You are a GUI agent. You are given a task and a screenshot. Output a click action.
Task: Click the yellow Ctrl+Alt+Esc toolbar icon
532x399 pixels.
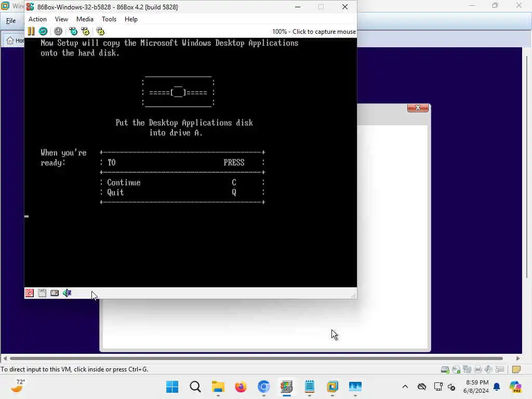pos(85,31)
